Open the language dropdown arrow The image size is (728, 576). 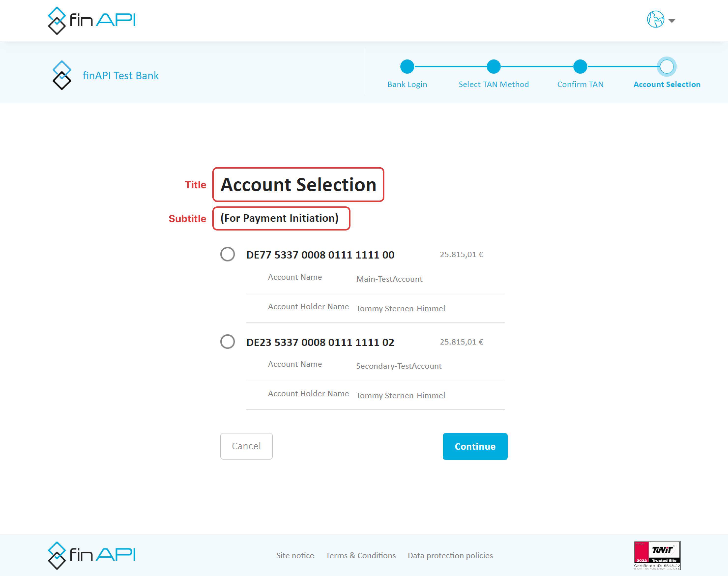(x=672, y=21)
